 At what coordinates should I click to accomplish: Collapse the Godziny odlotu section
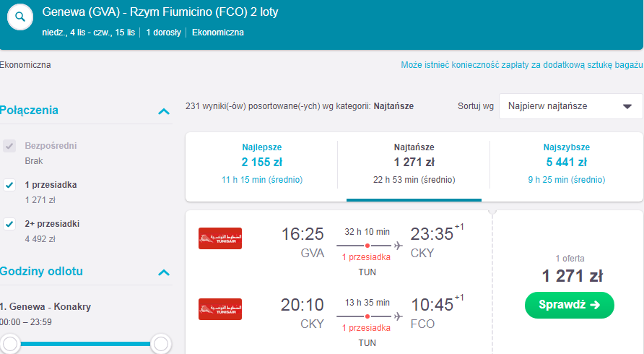[x=164, y=272]
